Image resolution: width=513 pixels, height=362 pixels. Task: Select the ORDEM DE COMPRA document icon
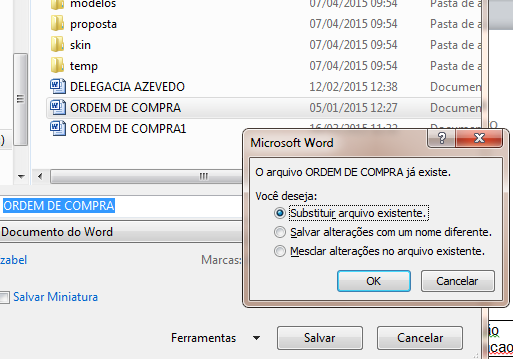(57, 108)
